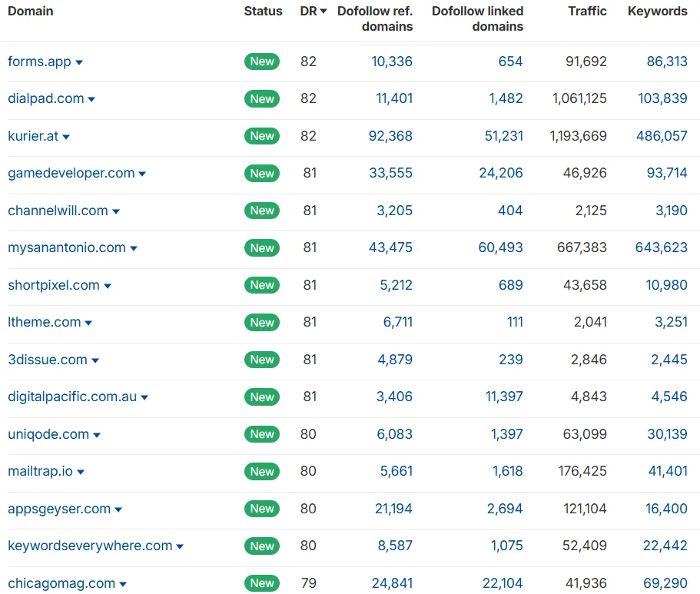The height and width of the screenshot is (594, 700).
Task: Open the 3dissue.com domain link
Action: tap(48, 360)
